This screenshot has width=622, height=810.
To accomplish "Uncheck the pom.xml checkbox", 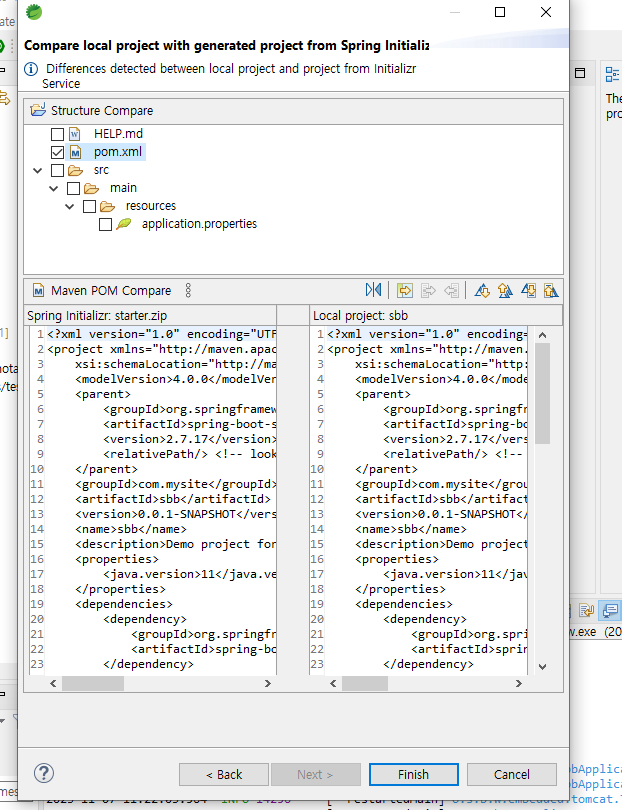I will (x=57, y=152).
